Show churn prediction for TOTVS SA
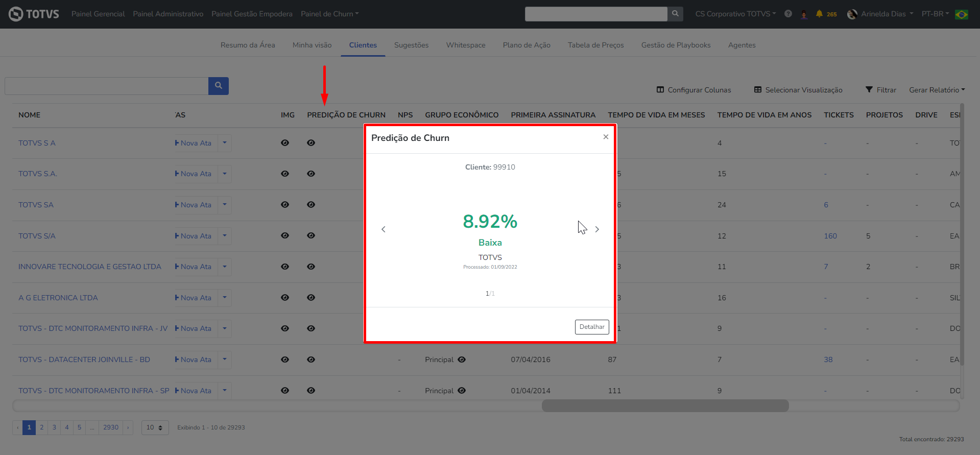 point(311,205)
